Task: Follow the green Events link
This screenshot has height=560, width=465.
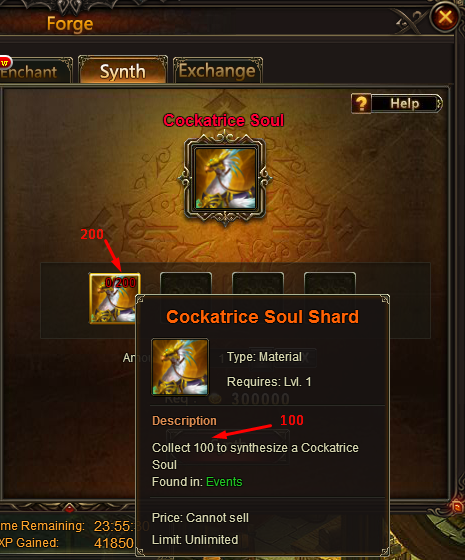Action: click(x=224, y=482)
